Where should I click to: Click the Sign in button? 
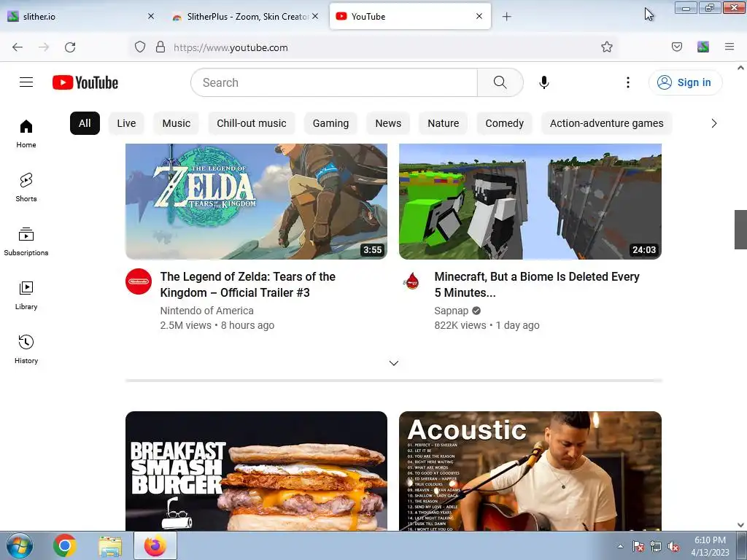point(685,82)
